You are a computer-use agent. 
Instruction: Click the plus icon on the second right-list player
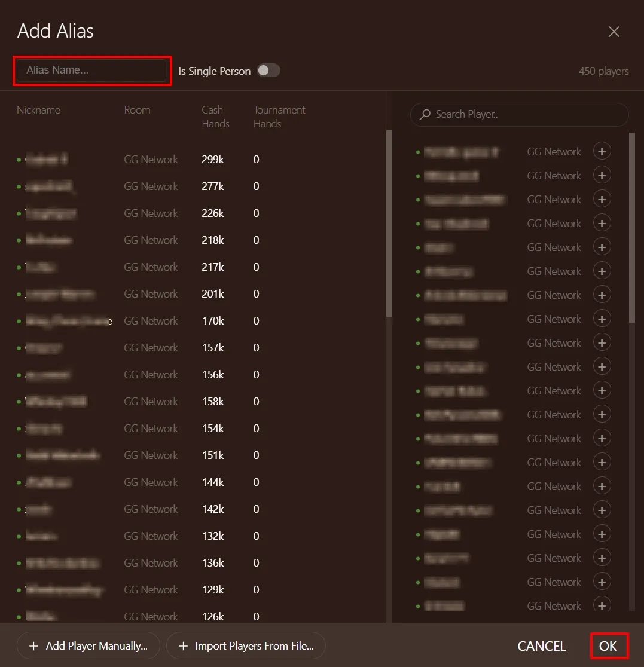click(602, 176)
